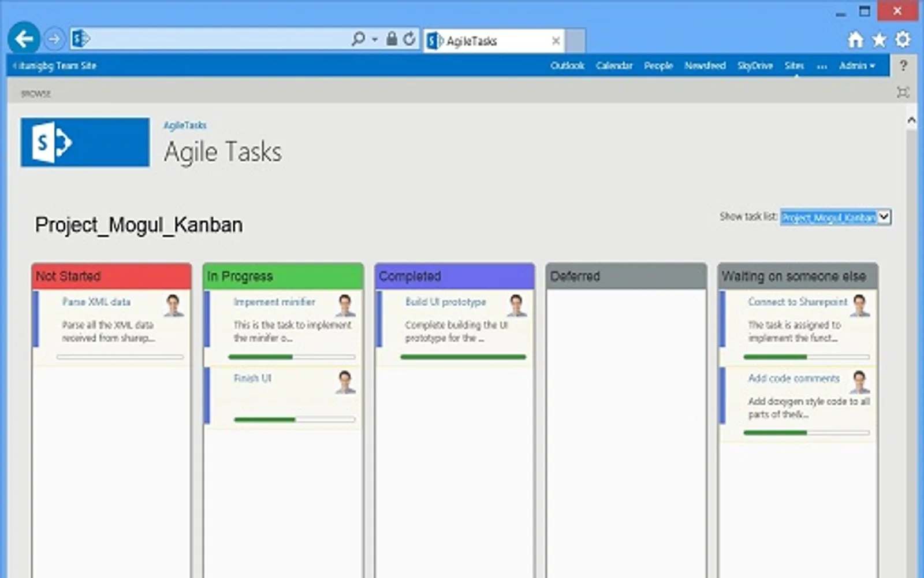The width and height of the screenshot is (924, 578).
Task: Click the Not Started column header
Action: click(x=111, y=276)
